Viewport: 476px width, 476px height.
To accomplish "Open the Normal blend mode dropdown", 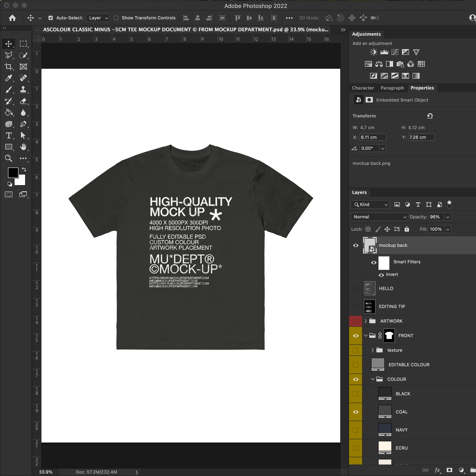I will click(x=379, y=217).
